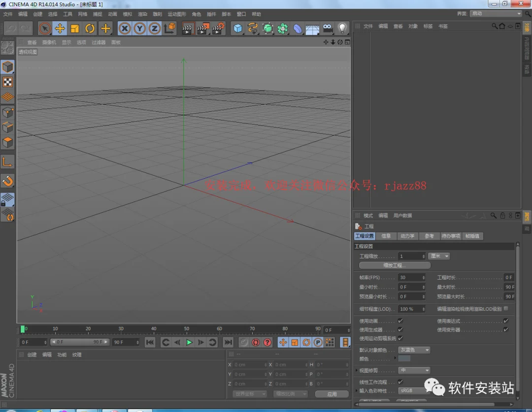This screenshot has width=532, height=412.
Task: Activate the Scale tool in top toolbar
Action: (75, 29)
